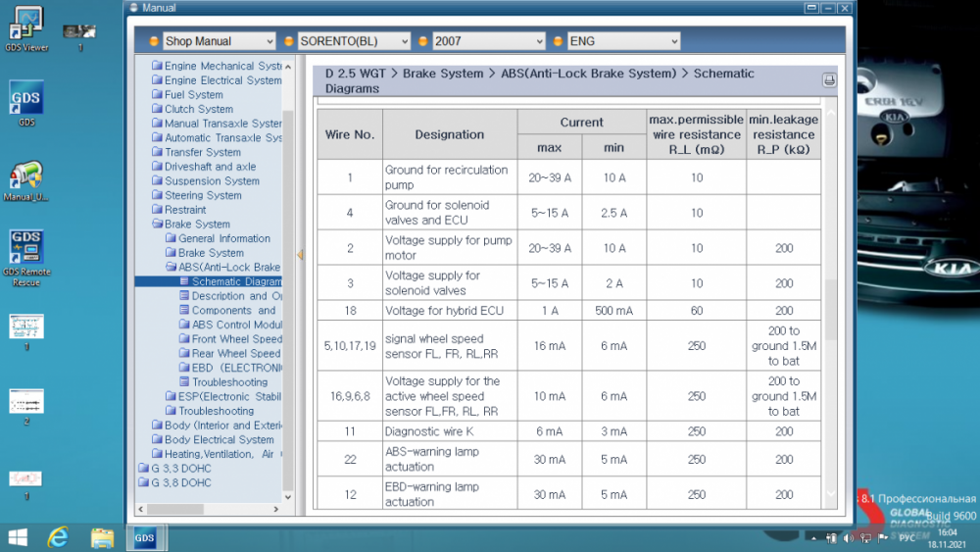Click the print icon in the manual header
Viewport: 980px width, 552px height.
click(829, 80)
